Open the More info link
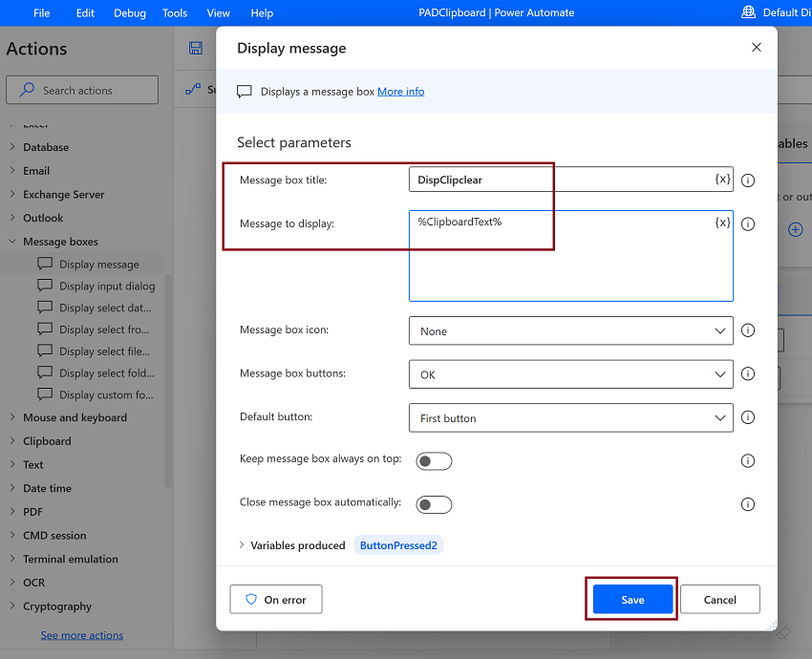Image resolution: width=812 pixels, height=659 pixels. pyautogui.click(x=401, y=92)
